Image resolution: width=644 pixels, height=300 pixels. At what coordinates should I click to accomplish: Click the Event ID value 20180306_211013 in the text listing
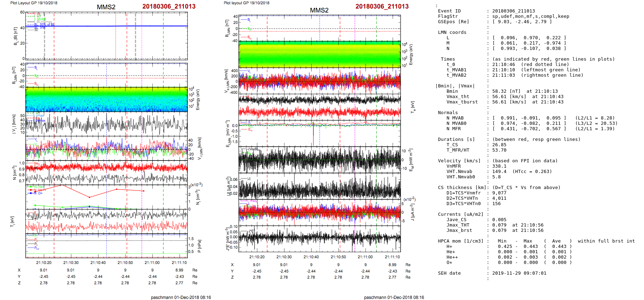click(513, 11)
